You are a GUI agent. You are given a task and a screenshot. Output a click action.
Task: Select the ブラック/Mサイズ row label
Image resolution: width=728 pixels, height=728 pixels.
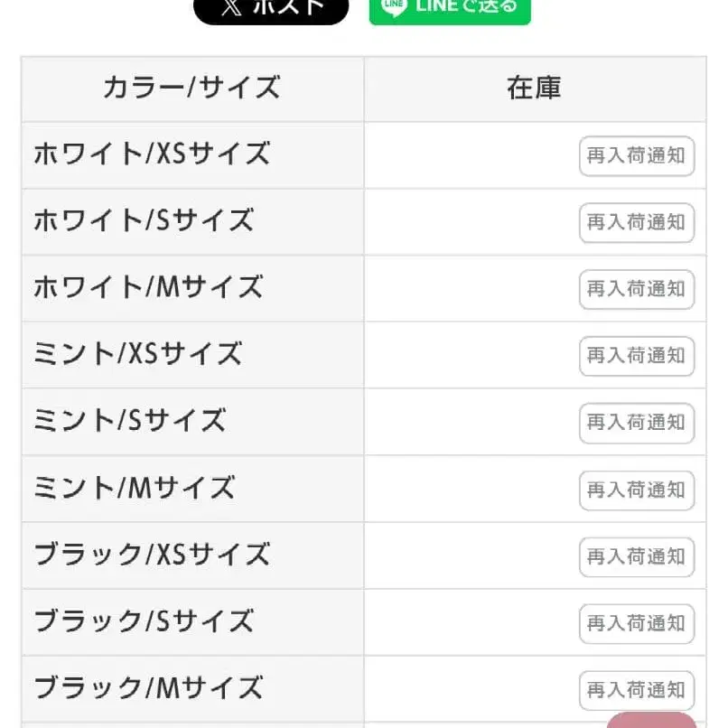[148, 687]
